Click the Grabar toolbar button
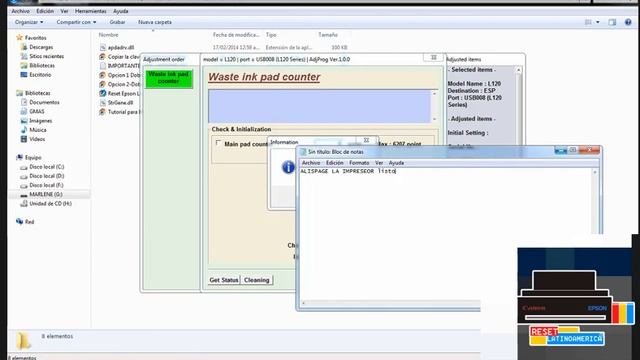The image size is (640, 360). (117, 22)
